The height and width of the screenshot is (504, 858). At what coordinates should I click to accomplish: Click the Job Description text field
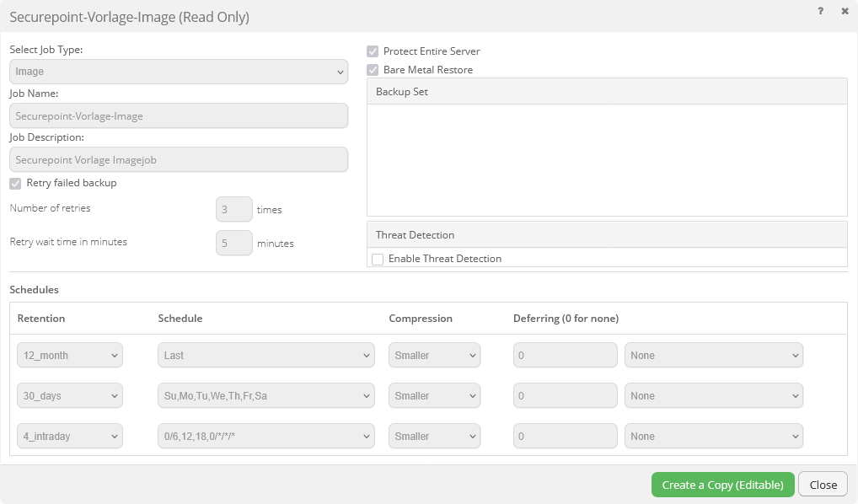(x=179, y=159)
